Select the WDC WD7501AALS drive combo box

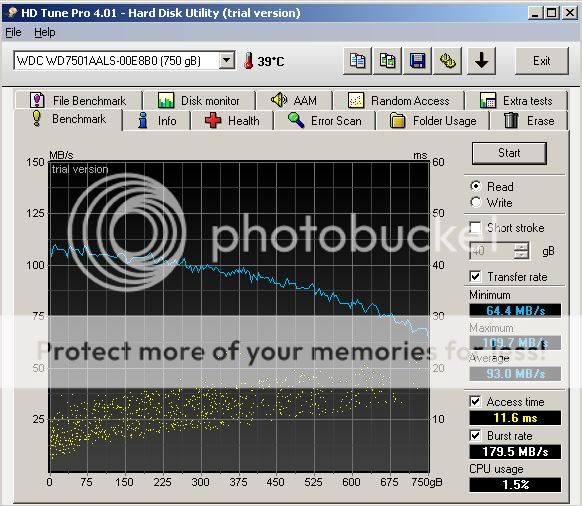(124, 60)
